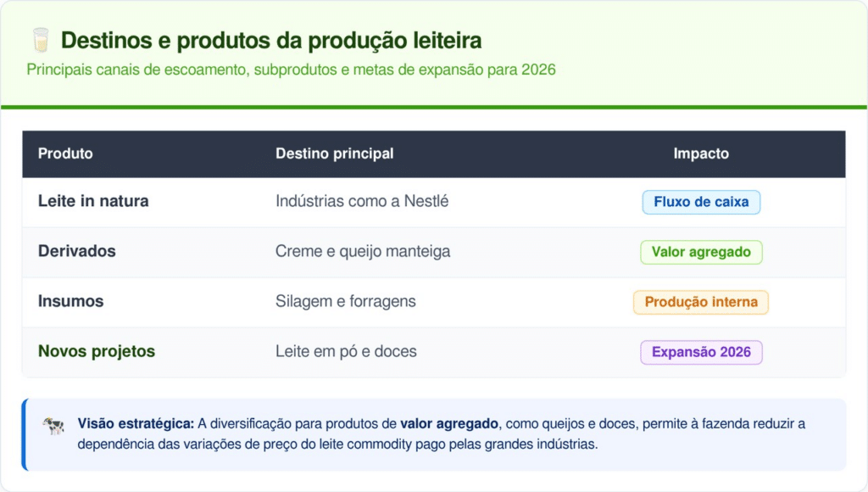The height and width of the screenshot is (492, 868).
Task: Click the Indústrias como a Nestlé cell
Action: click(x=362, y=201)
